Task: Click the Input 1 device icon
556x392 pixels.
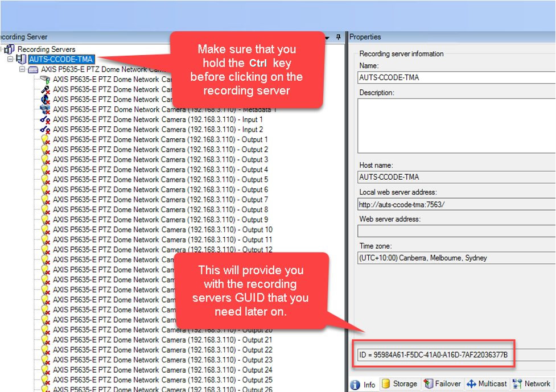Action: (x=46, y=119)
